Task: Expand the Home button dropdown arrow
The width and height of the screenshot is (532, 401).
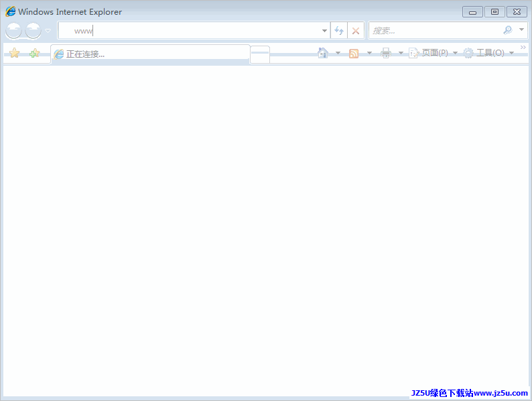Action: tap(338, 53)
